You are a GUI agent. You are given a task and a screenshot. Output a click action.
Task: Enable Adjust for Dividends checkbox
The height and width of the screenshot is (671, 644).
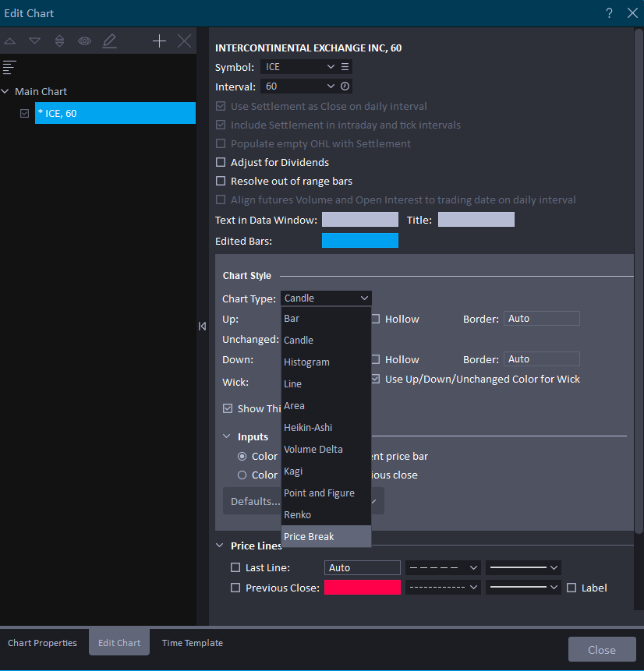[x=221, y=162]
